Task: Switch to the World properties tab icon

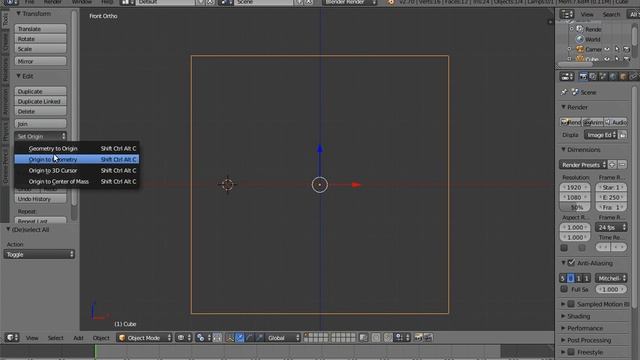Action: click(613, 76)
